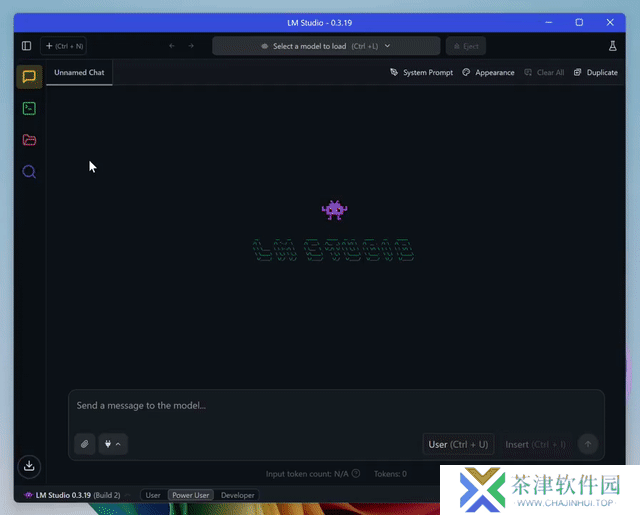Show input token count help icon
Screen dimensions: 640x515
[356, 474]
